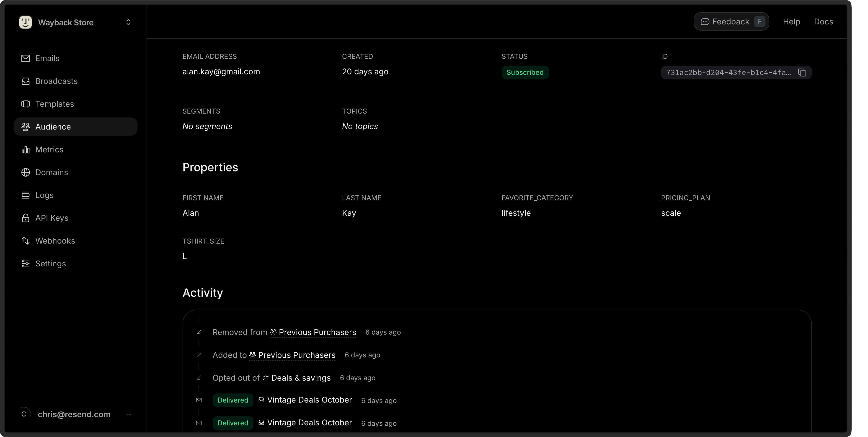
Task: Copy the contact ID to clipboard
Action: pos(802,73)
